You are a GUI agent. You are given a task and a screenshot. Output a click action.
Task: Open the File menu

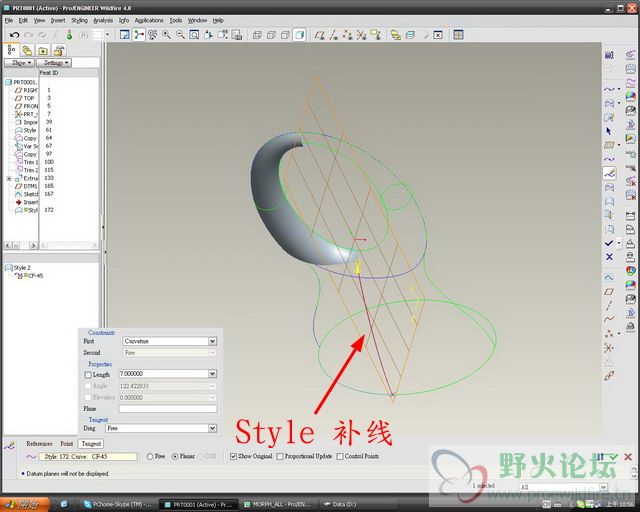pos(9,20)
